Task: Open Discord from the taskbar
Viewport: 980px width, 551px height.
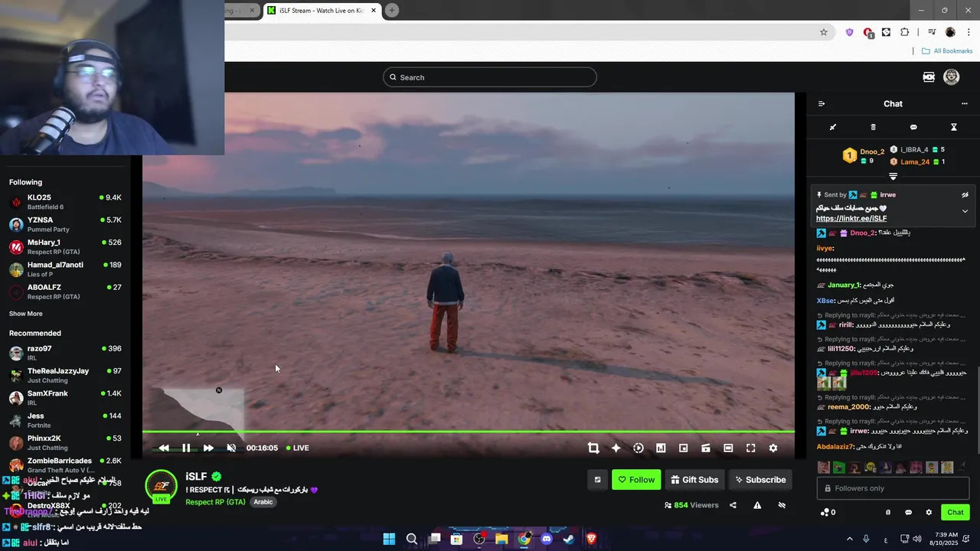Action: 547,539
